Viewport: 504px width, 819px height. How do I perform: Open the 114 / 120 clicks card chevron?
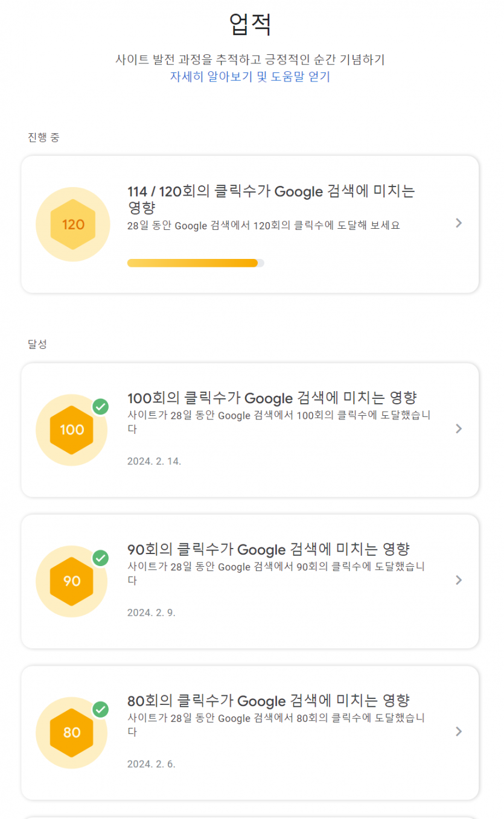point(459,223)
